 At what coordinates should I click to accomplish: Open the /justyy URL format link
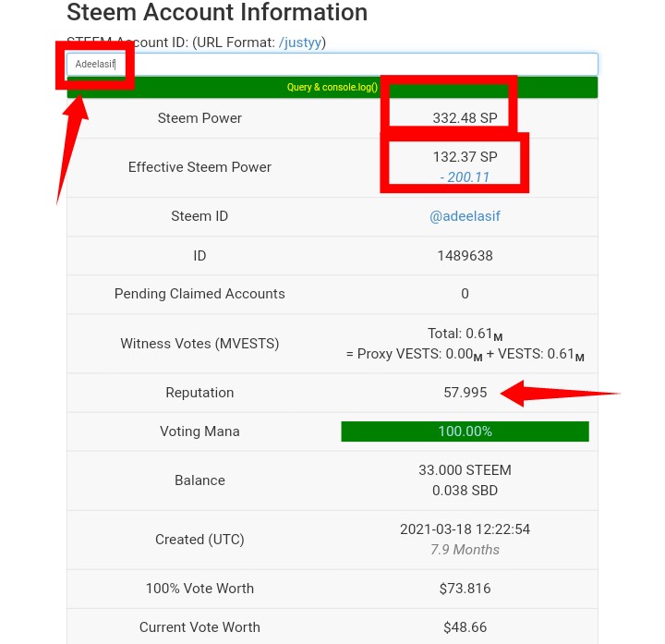coord(300,43)
